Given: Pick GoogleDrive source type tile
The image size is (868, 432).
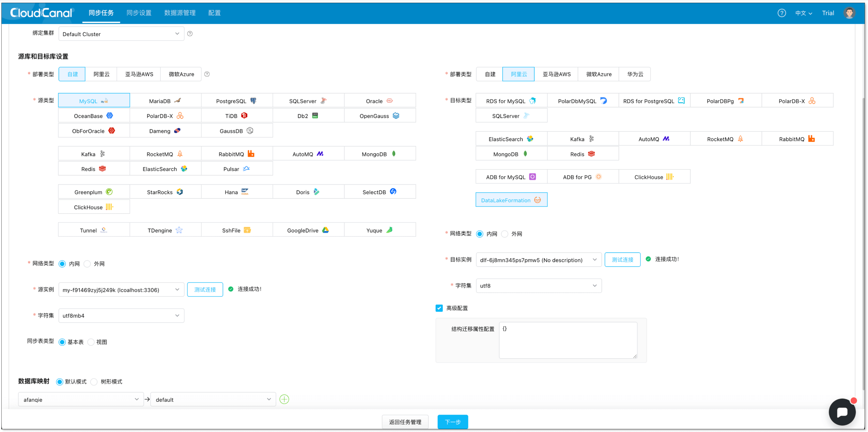Looking at the screenshot, I should [x=308, y=230].
